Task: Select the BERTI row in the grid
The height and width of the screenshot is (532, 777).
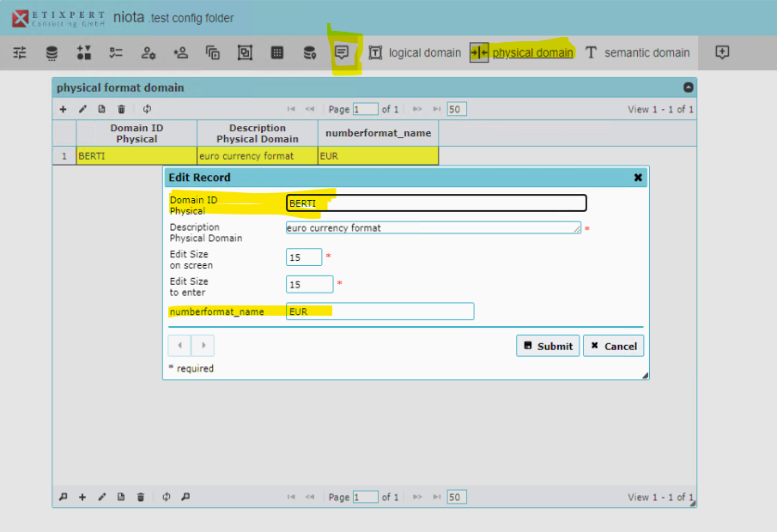Action: point(137,156)
